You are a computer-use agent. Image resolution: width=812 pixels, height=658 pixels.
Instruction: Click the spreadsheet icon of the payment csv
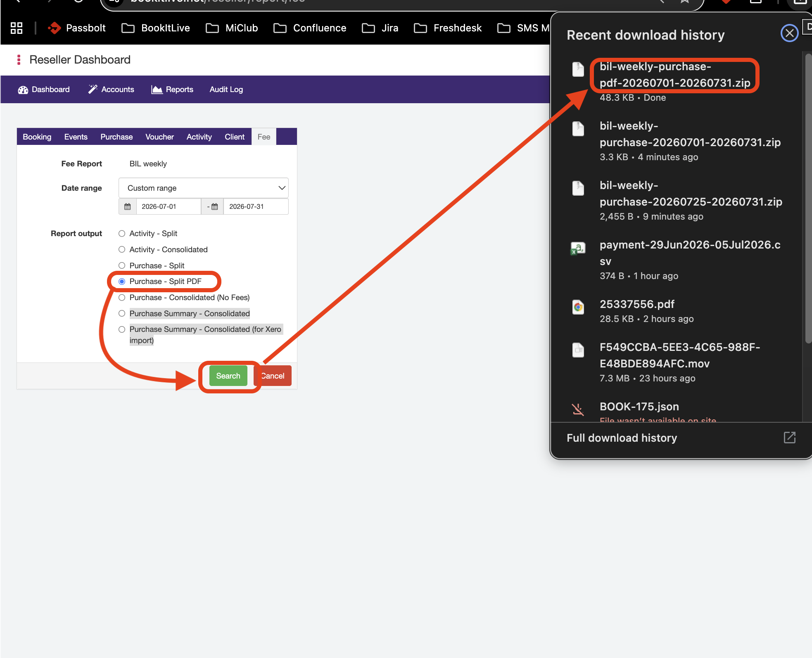pos(578,249)
